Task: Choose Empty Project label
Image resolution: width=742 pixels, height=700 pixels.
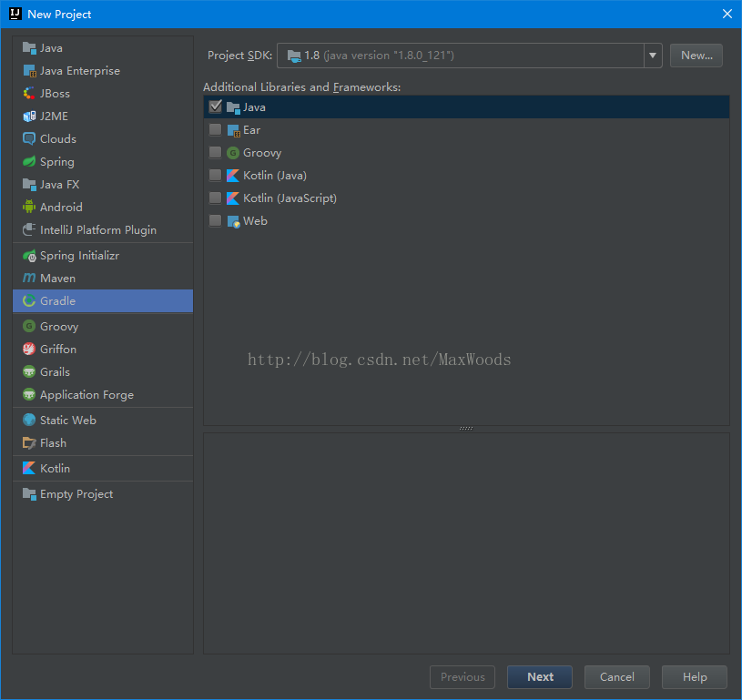Action: 76,494
